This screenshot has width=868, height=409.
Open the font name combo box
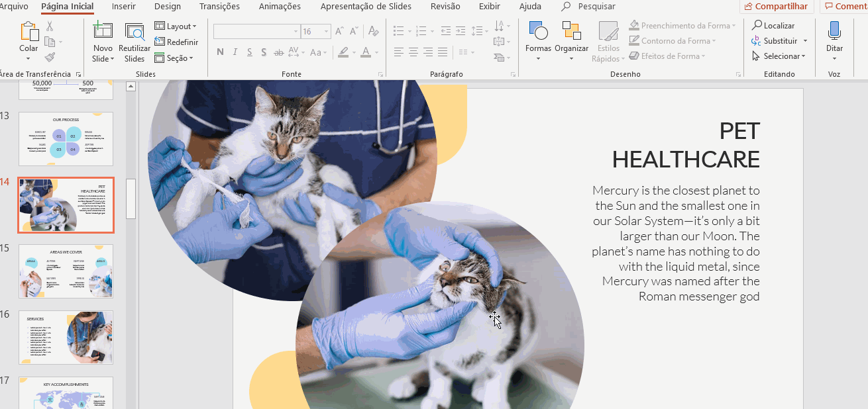256,32
